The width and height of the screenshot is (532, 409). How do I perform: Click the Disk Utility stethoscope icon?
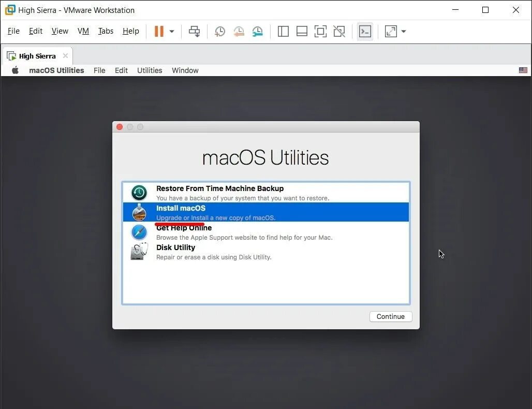coord(139,252)
